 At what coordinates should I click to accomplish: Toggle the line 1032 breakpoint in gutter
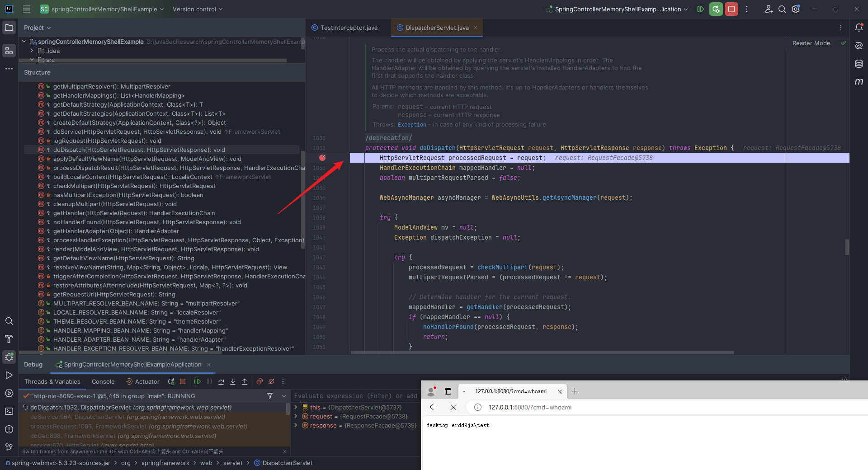click(322, 158)
